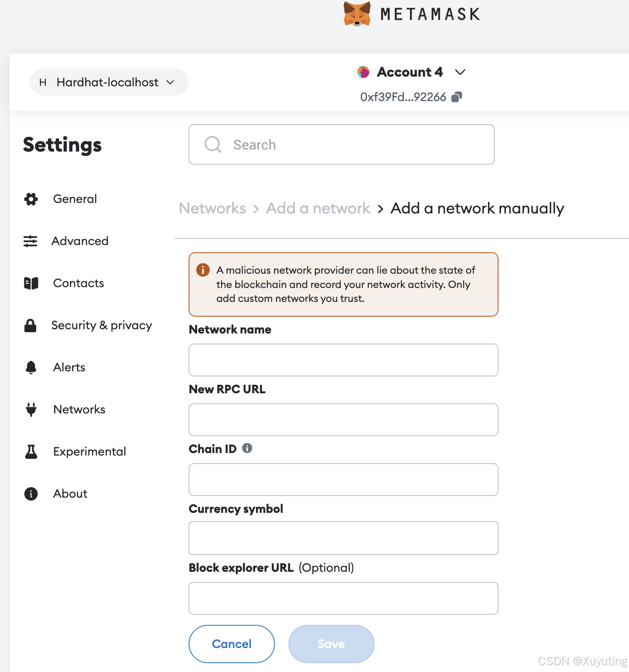Open General settings tab
The height and width of the screenshot is (672, 629).
pos(75,199)
